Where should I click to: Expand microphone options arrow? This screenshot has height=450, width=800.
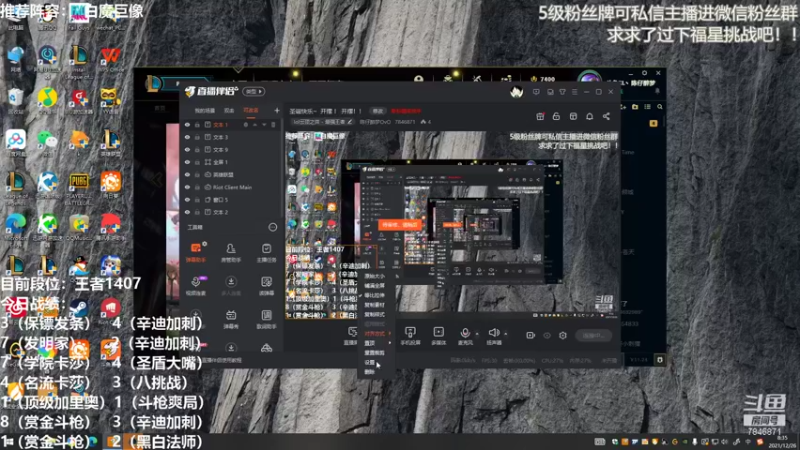pyautogui.click(x=477, y=334)
